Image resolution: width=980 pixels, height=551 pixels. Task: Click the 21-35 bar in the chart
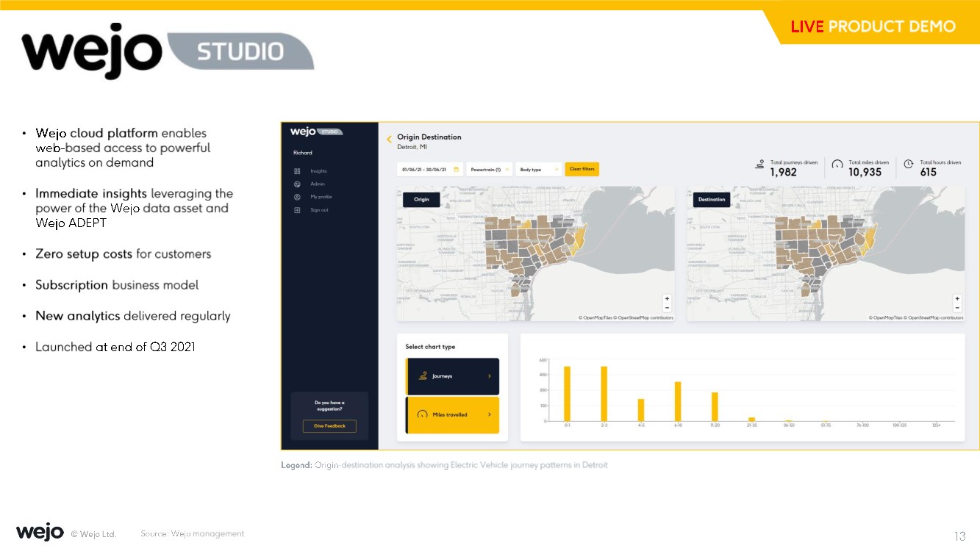tap(751, 419)
